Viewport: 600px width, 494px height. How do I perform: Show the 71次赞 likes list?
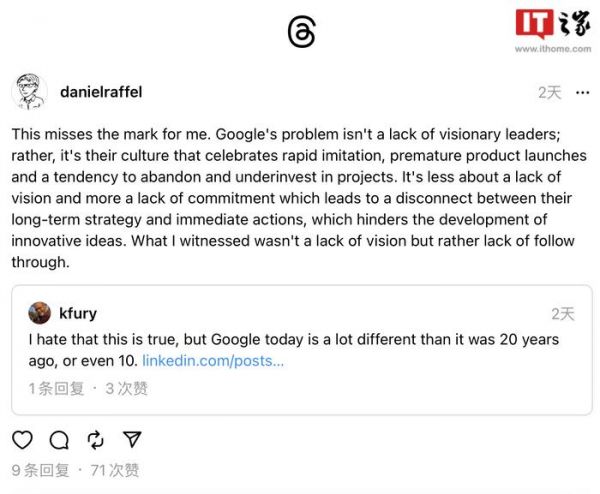114,470
